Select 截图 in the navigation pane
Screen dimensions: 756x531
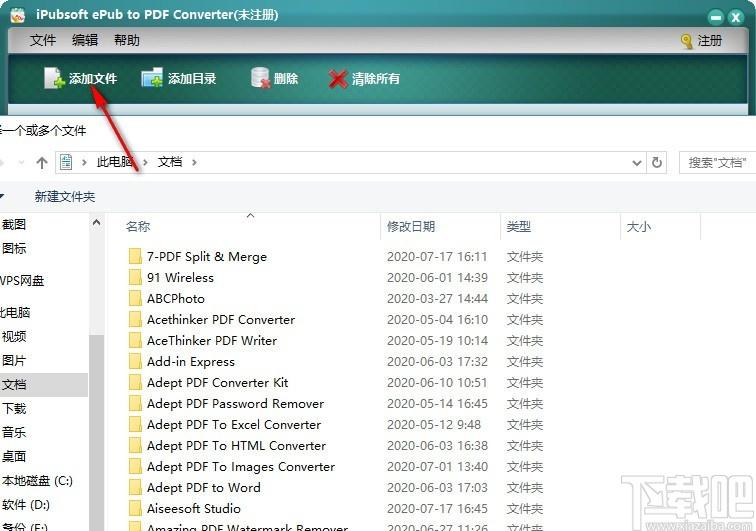pyautogui.click(x=14, y=224)
